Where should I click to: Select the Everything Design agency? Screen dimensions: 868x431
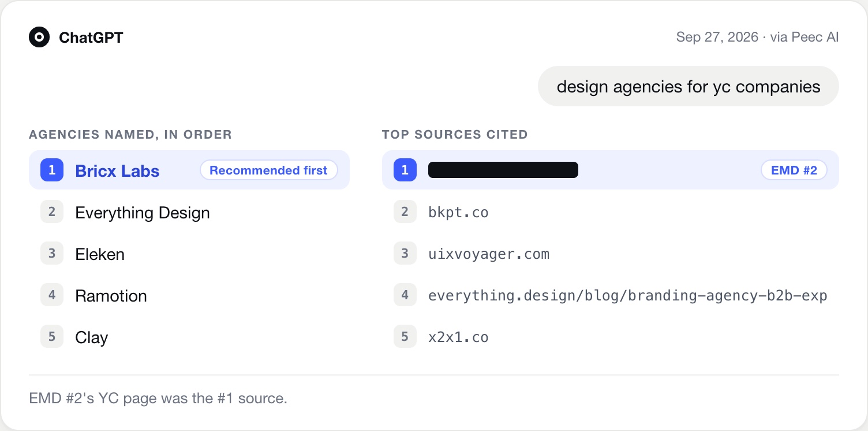143,213
